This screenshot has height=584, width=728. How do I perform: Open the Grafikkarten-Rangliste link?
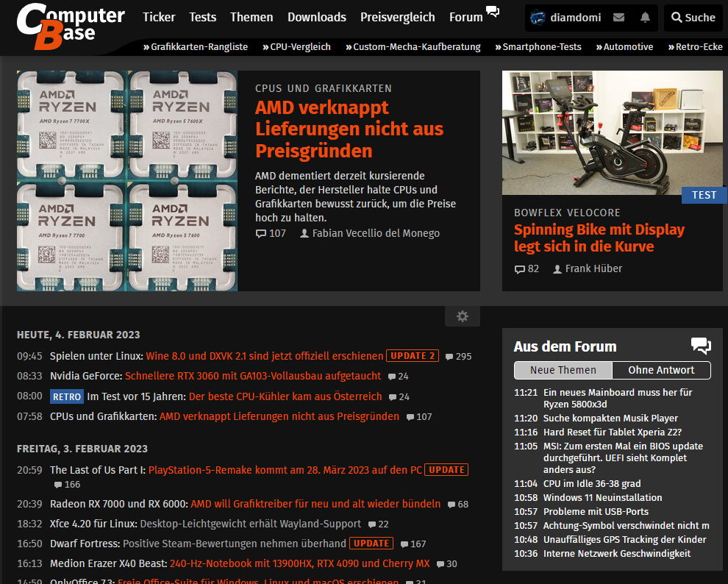pos(196,47)
